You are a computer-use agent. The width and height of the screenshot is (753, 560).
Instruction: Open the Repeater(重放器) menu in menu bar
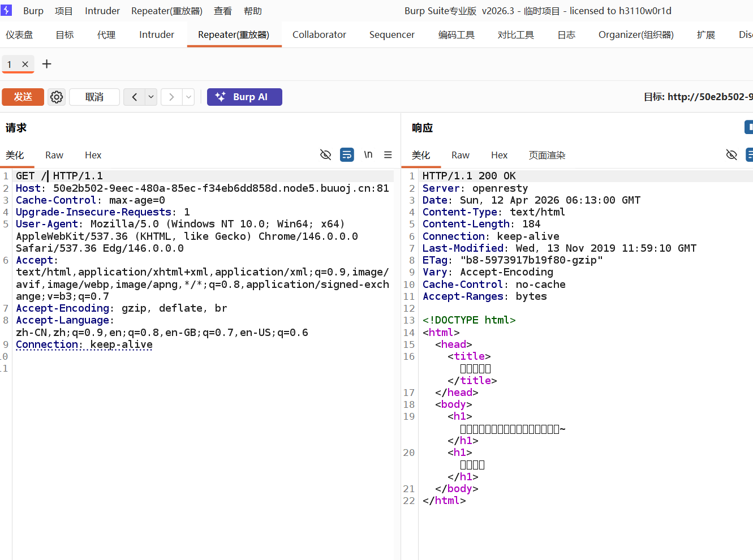tap(167, 11)
